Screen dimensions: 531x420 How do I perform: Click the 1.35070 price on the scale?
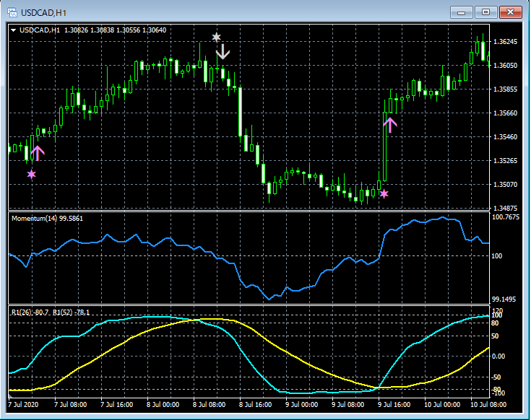[x=504, y=185]
